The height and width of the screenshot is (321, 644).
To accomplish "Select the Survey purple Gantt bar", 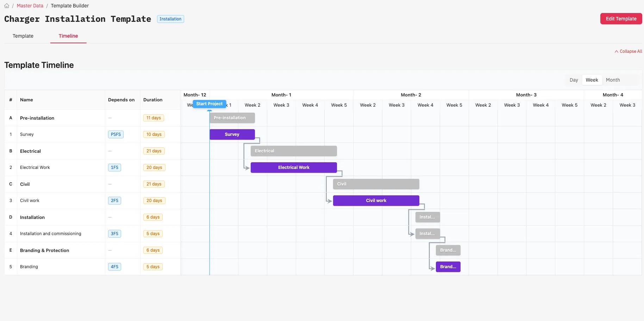I will (232, 134).
